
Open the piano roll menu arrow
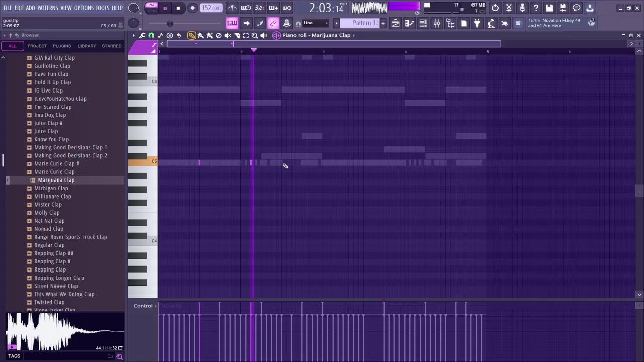134,35
